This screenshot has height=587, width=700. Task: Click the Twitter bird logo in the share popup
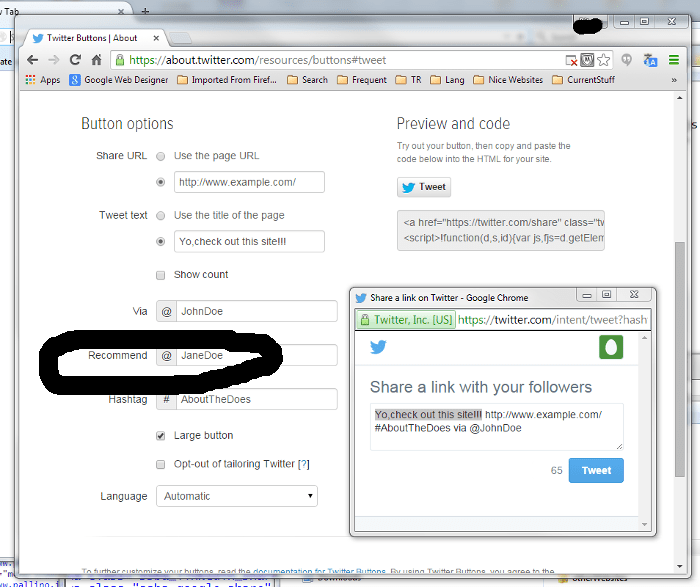point(378,347)
